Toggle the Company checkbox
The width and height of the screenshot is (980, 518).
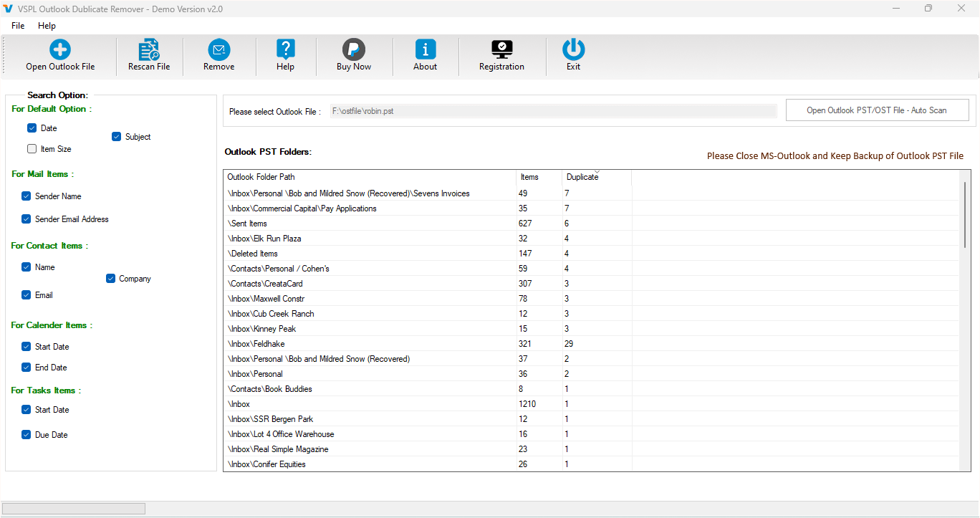[110, 279]
